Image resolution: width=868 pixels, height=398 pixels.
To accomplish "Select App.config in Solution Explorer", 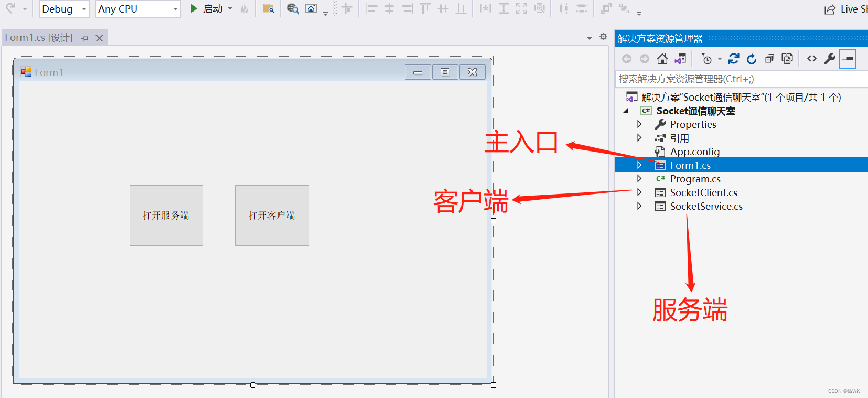I will pyautogui.click(x=694, y=152).
